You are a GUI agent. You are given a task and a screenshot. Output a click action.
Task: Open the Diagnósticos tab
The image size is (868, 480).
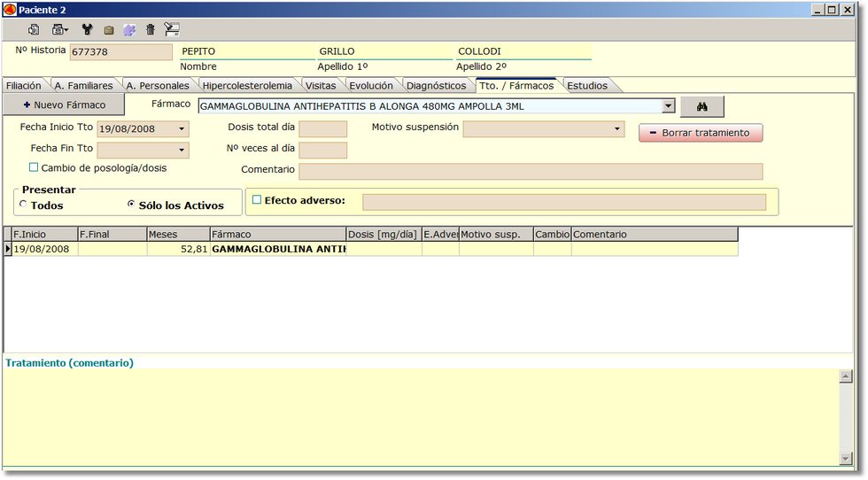click(x=436, y=86)
